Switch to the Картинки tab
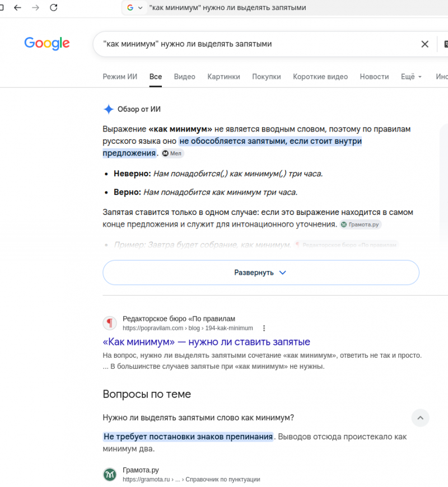 (223, 77)
